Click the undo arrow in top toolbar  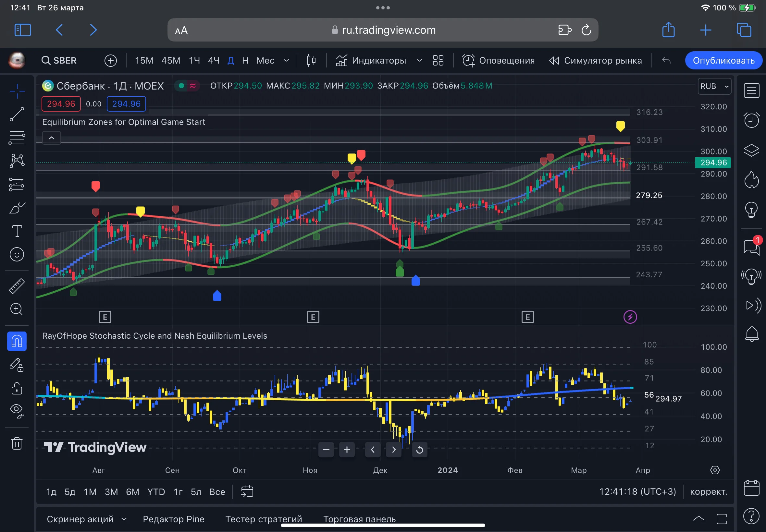click(666, 60)
